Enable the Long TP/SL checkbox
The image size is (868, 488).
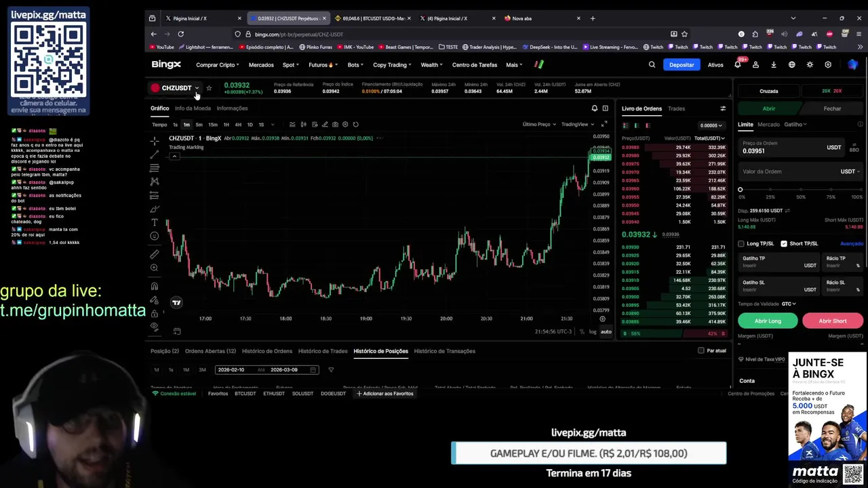point(741,244)
